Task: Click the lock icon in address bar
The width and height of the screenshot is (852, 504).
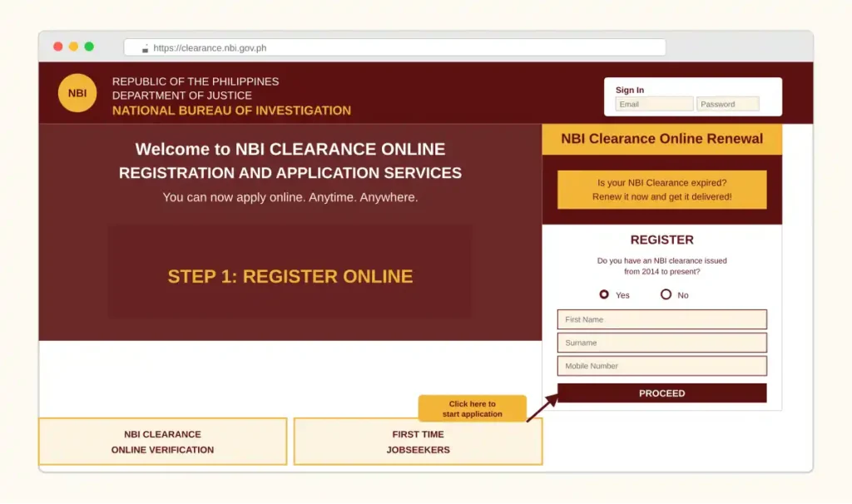Action: click(145, 49)
